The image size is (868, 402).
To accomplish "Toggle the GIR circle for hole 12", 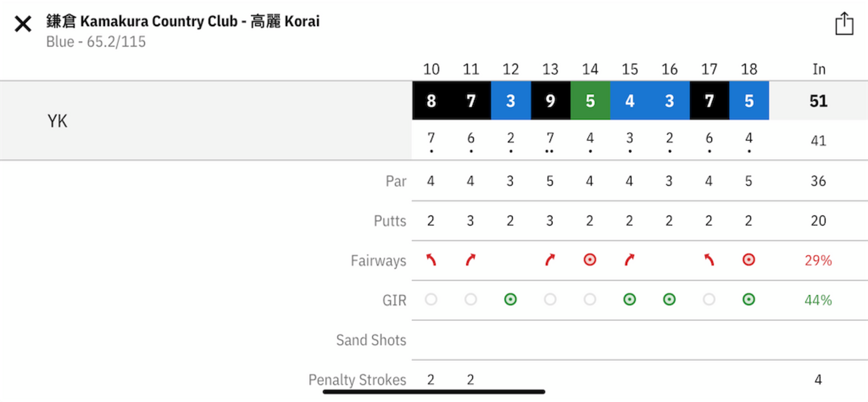I will pos(510,300).
